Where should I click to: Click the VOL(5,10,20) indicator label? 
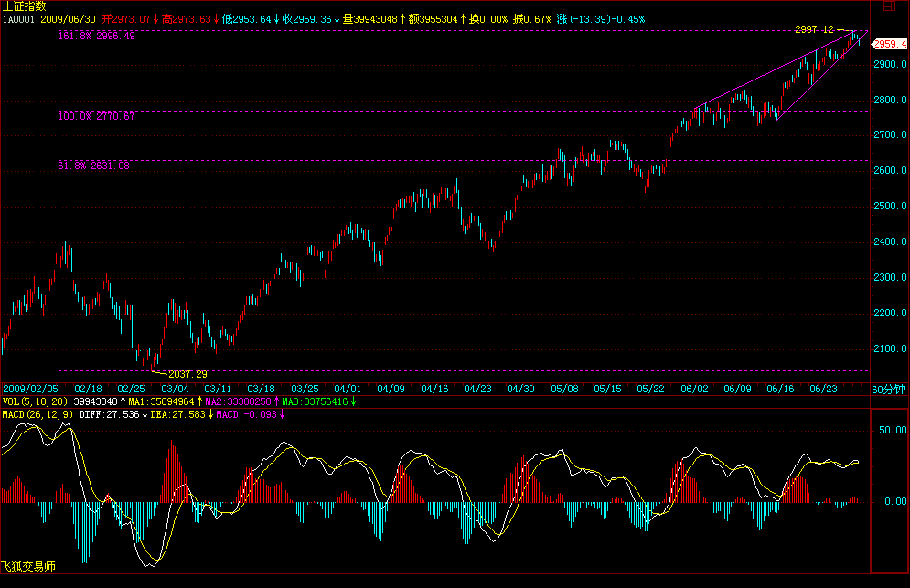tap(35, 401)
